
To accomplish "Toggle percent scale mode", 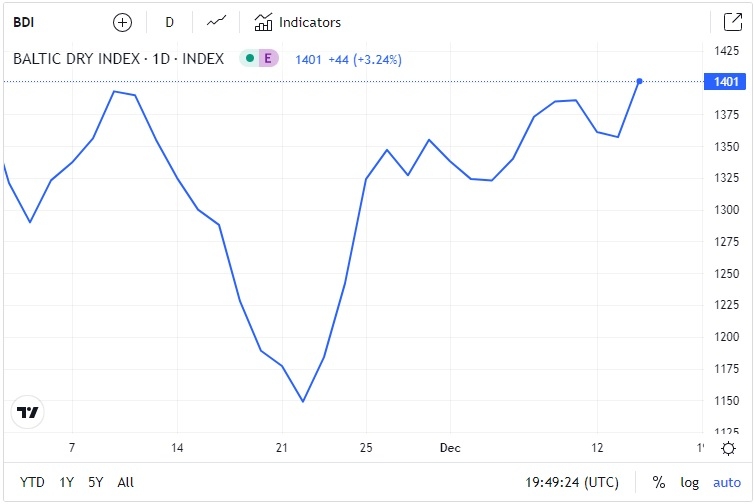I will (x=659, y=482).
